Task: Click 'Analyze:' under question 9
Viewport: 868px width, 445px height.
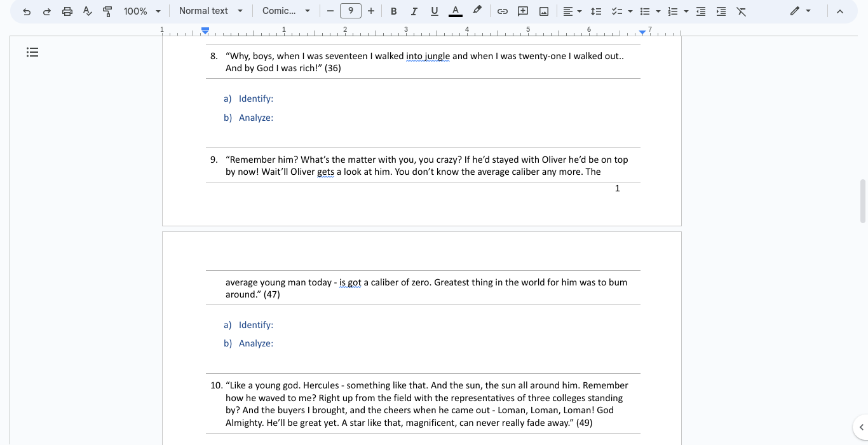Action: click(x=256, y=343)
